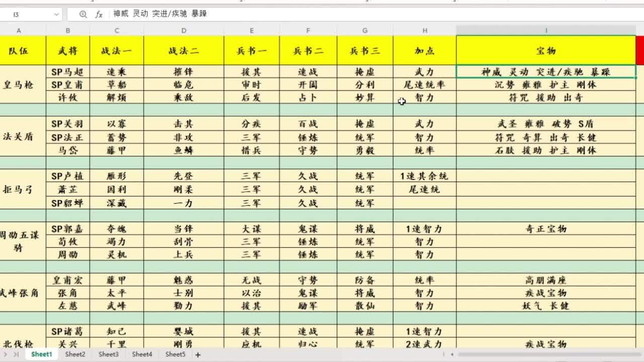Click the 奇正宝物 cell

[546, 229]
